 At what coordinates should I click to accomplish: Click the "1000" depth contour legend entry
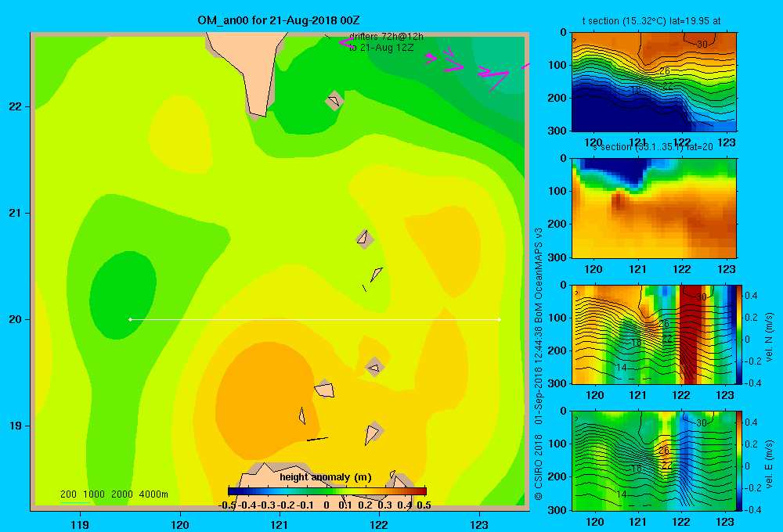(94, 494)
